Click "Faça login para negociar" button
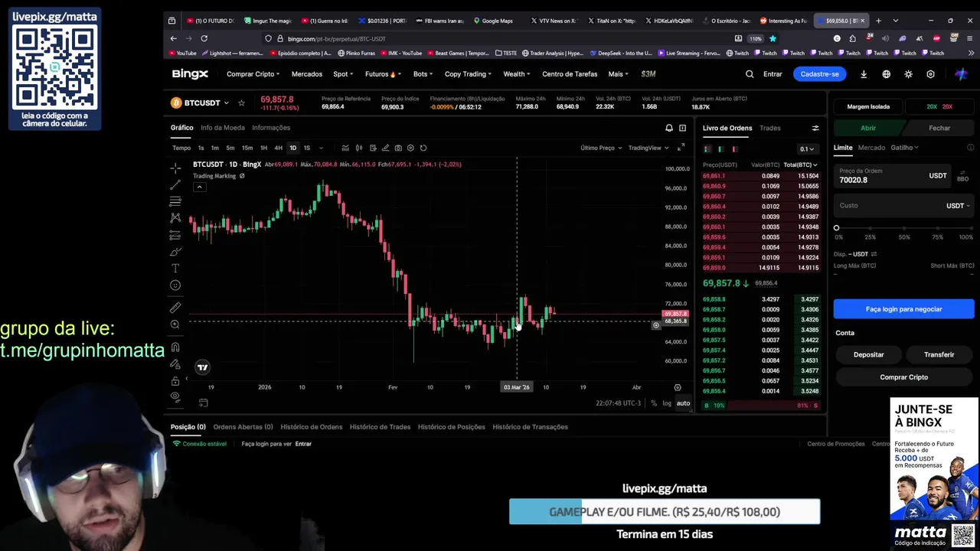This screenshot has height=551, width=980. click(x=904, y=309)
